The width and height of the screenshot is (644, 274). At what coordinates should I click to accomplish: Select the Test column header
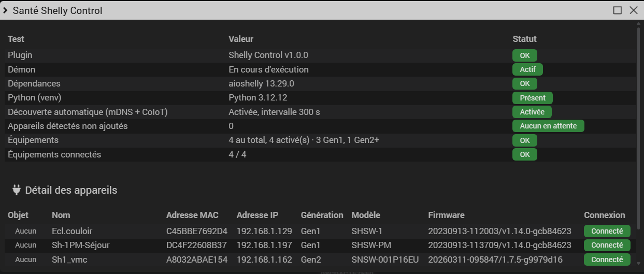pyautogui.click(x=16, y=39)
